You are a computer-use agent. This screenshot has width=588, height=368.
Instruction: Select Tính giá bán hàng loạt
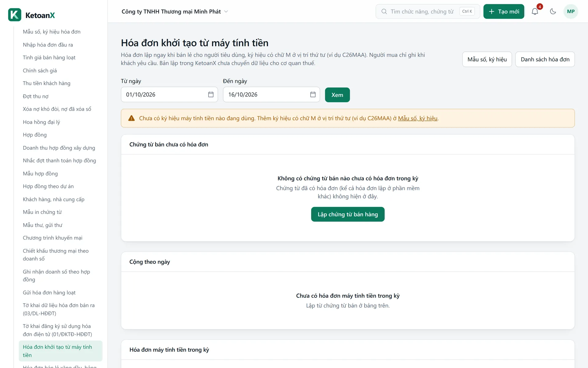coord(61,58)
